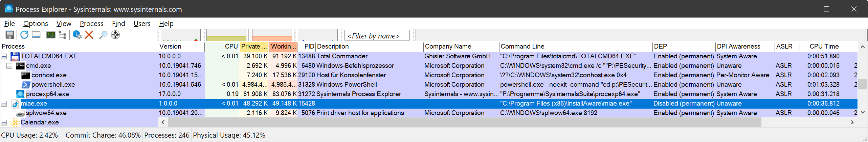Sort by the DPI Awareness column header
868x142 pixels.
pyautogui.click(x=745, y=47)
